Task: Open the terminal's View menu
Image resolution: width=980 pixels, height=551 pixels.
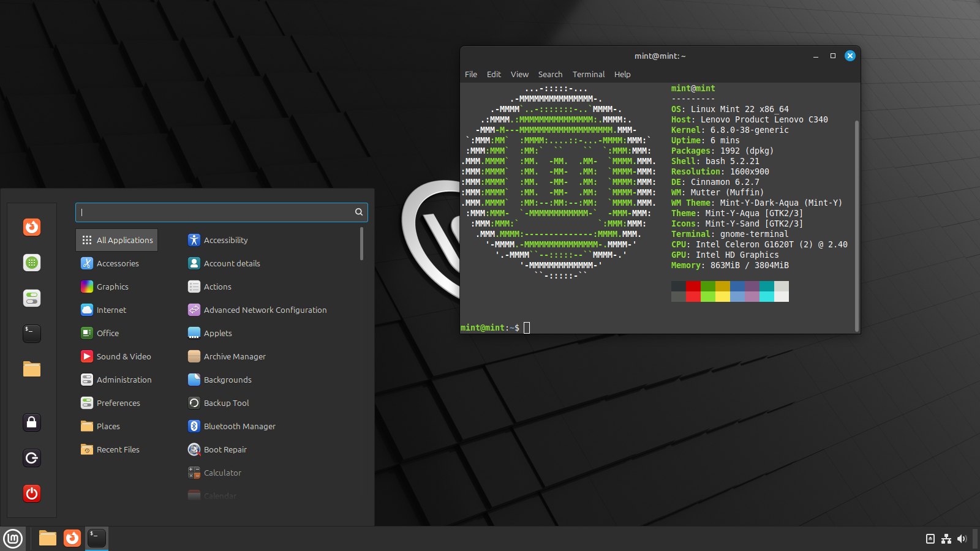Action: click(x=519, y=74)
